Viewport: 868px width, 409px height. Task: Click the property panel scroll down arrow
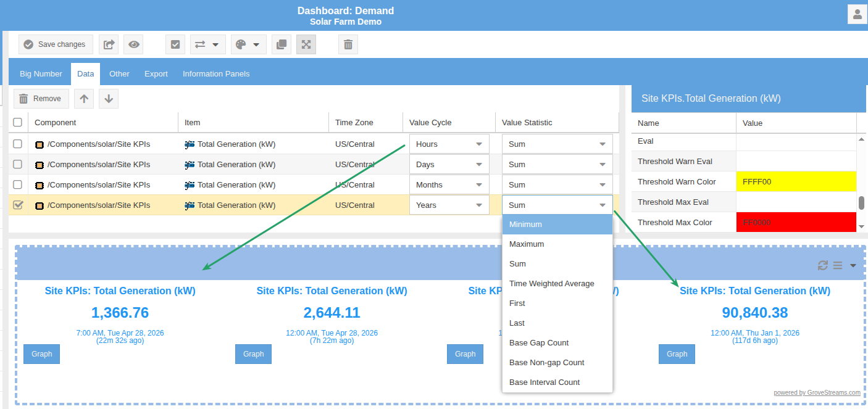point(862,227)
